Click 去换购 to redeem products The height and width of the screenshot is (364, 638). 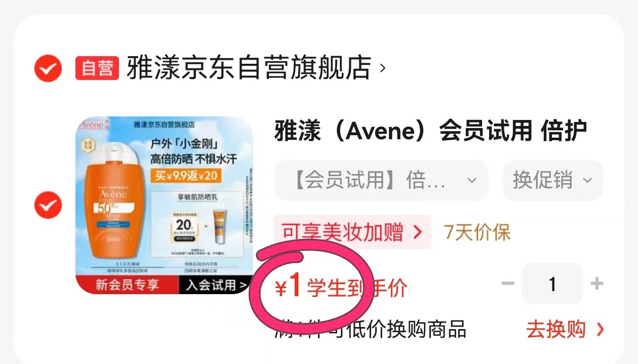[x=556, y=330]
